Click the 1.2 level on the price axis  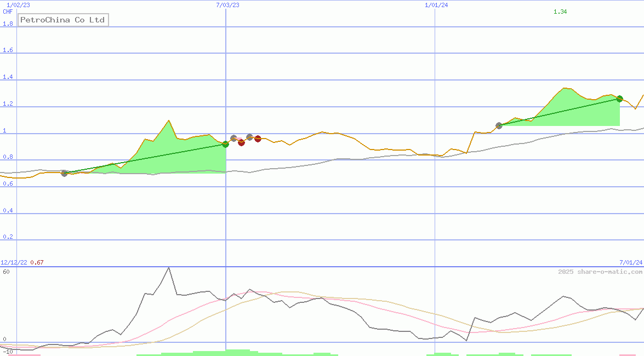click(x=8, y=103)
